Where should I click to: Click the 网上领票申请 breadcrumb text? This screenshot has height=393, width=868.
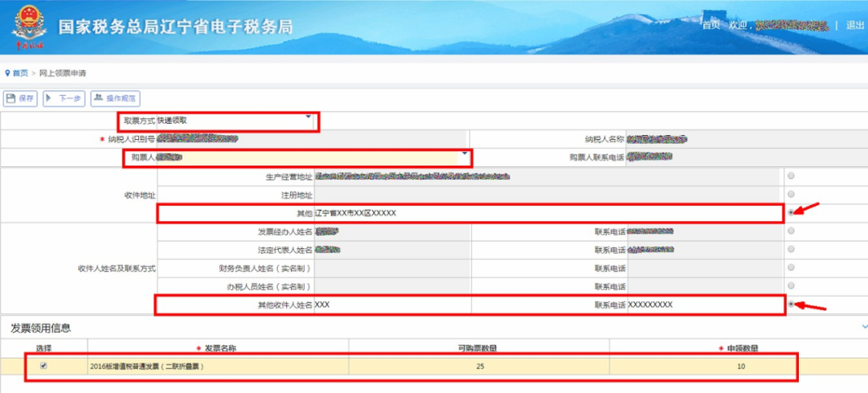click(x=63, y=73)
